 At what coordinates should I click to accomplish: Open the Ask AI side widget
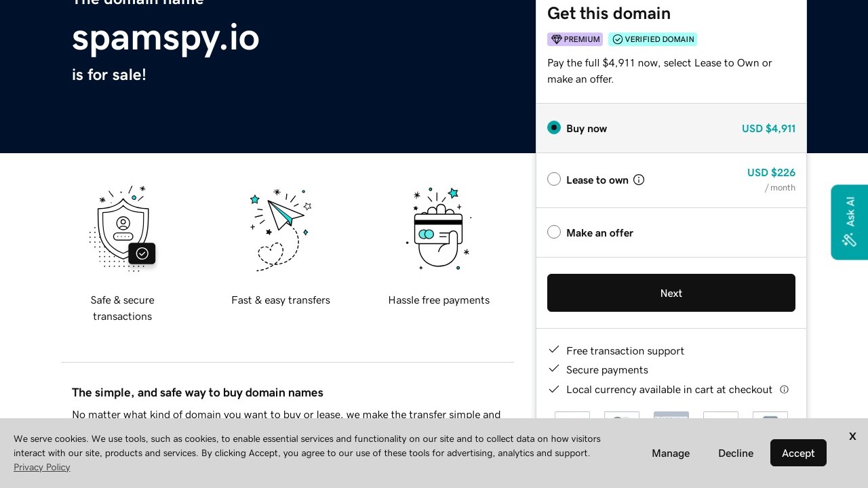click(x=849, y=222)
